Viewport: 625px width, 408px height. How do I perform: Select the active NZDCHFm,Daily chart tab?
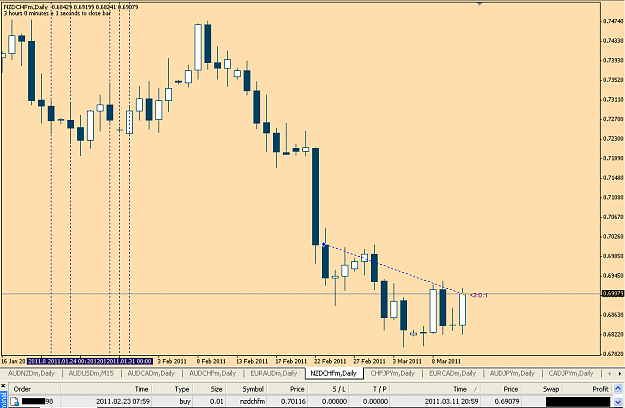334,373
